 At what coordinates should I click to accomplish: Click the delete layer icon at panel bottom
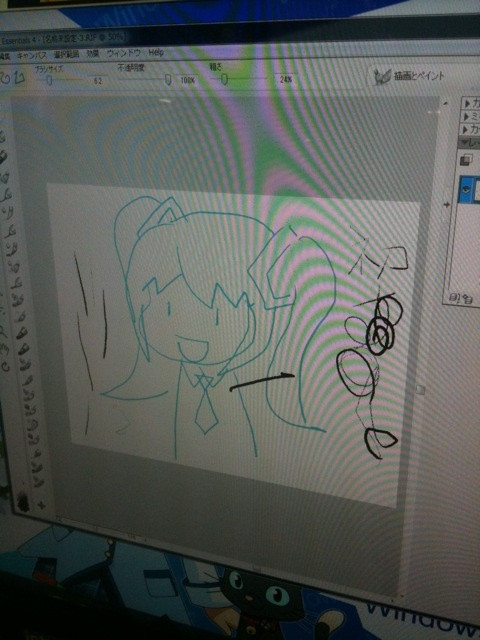point(467,299)
